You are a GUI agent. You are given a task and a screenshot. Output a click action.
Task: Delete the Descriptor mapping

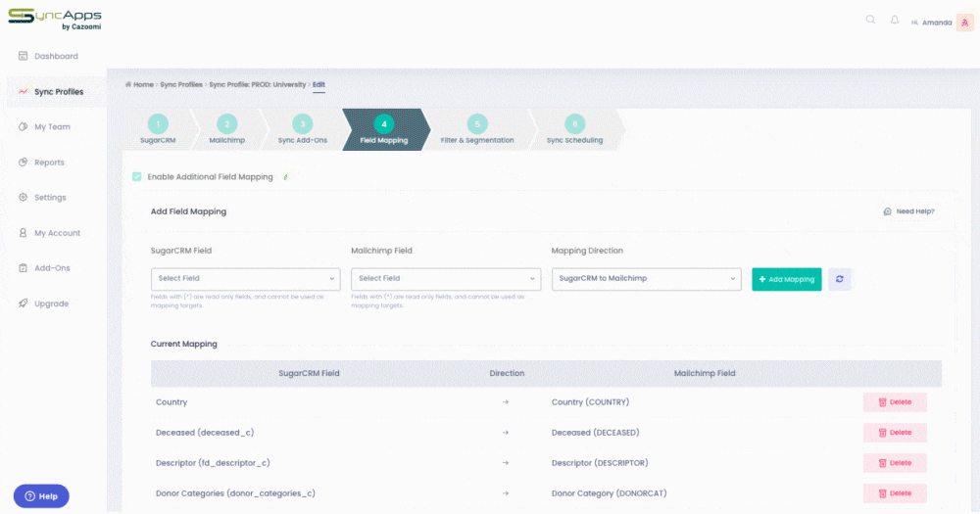[x=895, y=463]
